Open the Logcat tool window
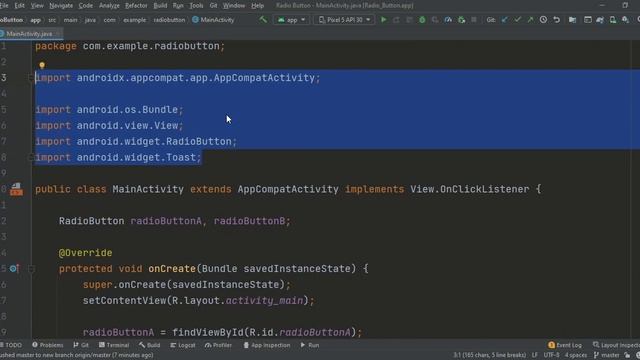 (183, 345)
